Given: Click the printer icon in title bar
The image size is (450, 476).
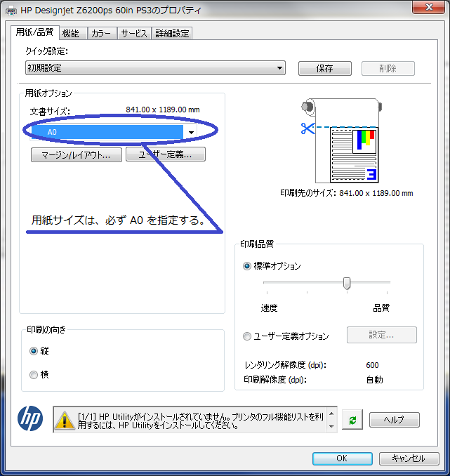Looking at the screenshot, I should pyautogui.click(x=11, y=11).
